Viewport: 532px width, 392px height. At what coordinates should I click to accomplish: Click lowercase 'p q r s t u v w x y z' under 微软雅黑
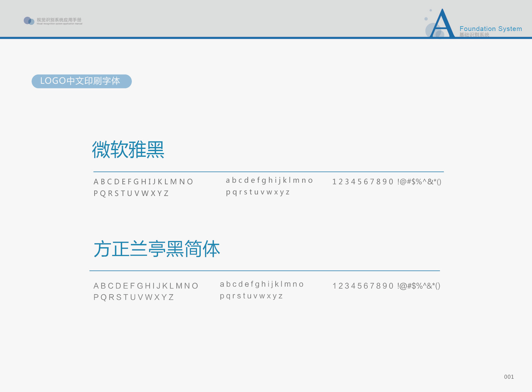point(258,192)
